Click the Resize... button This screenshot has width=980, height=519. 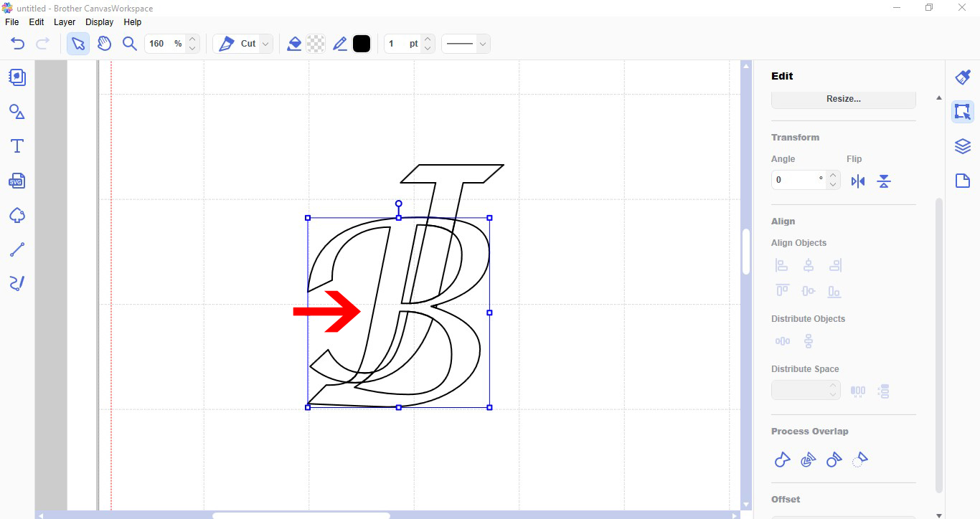tap(844, 99)
